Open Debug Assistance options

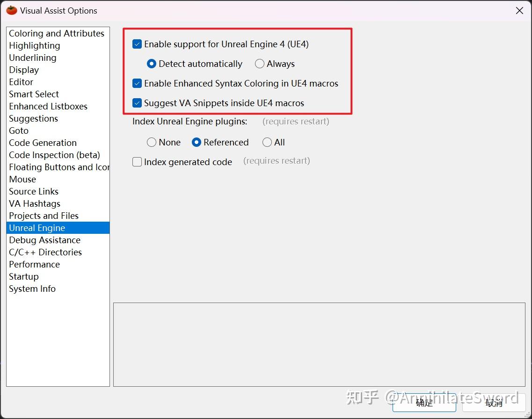(x=44, y=240)
